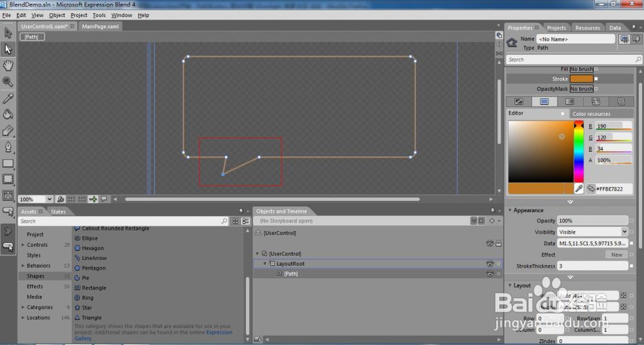Select the TextBlock tool
The width and height of the screenshot is (644, 345).
(8, 195)
